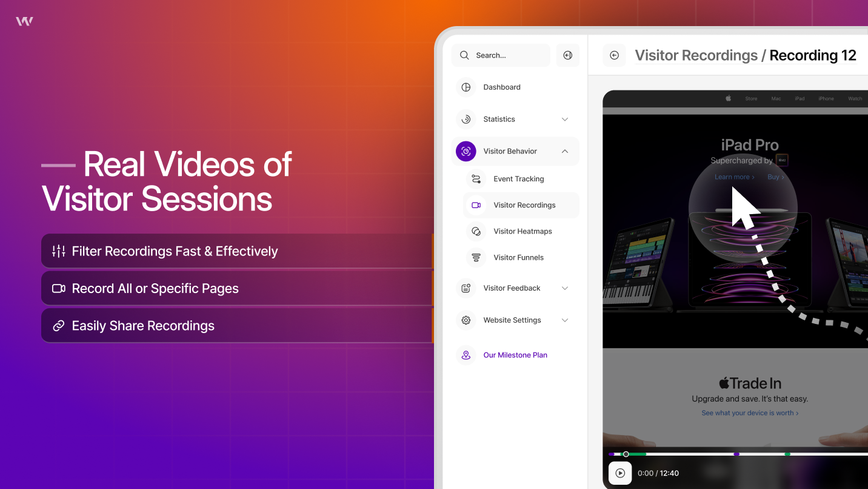Click the Dashboard pie chart icon

tap(466, 87)
